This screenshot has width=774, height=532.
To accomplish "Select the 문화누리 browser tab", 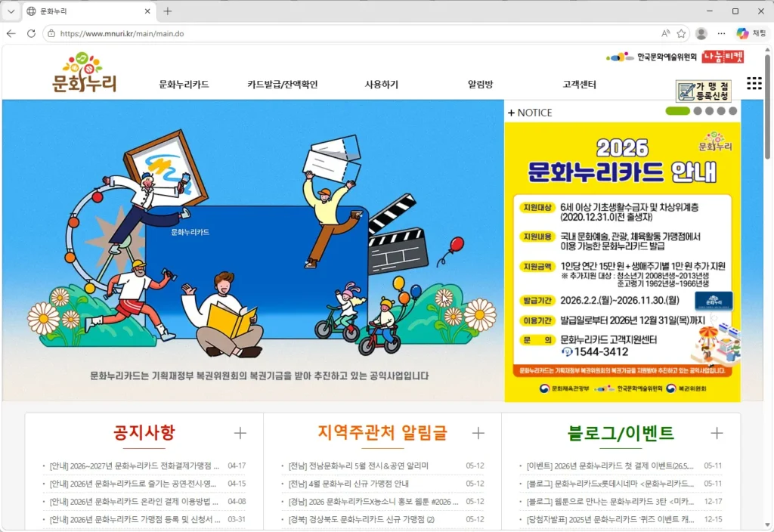I will 89,11.
